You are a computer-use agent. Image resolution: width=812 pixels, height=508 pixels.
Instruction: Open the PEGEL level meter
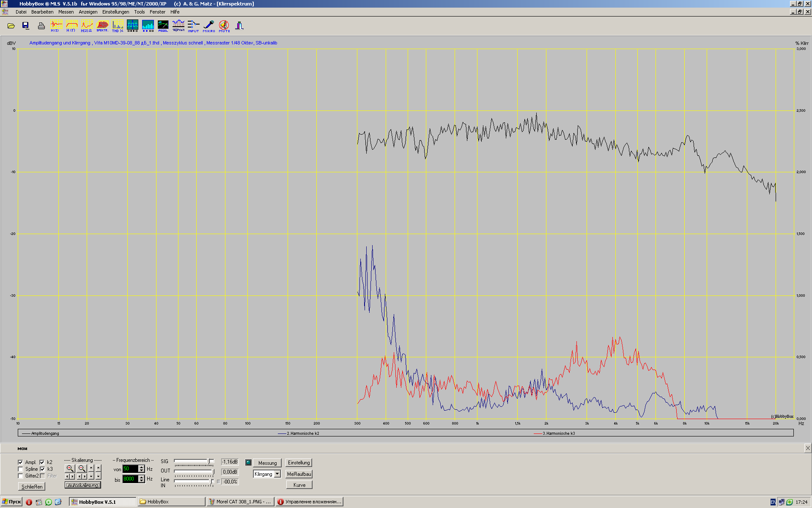pos(163,26)
